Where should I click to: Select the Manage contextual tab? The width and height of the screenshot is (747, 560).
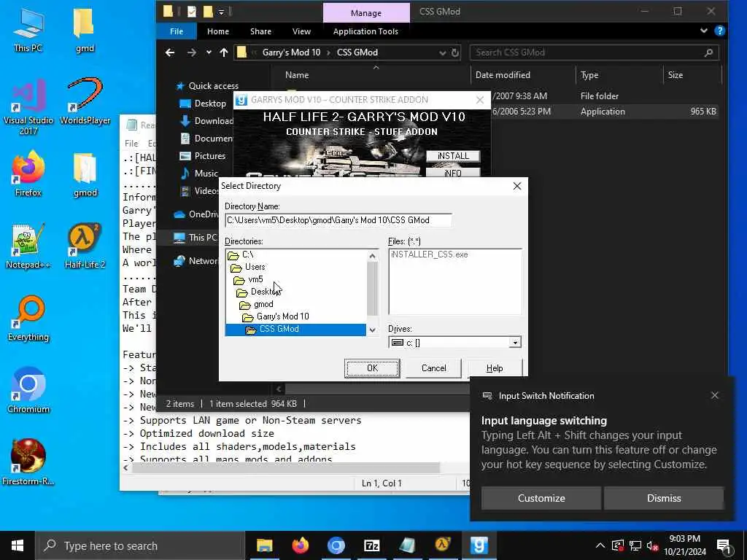tap(366, 13)
